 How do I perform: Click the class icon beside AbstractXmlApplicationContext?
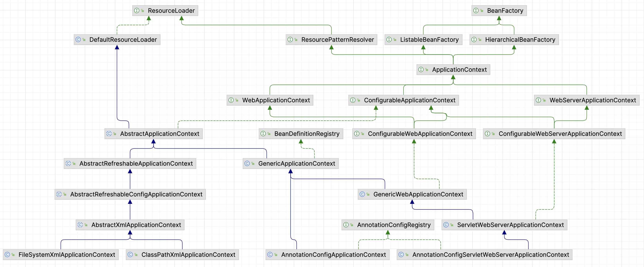(x=80, y=225)
